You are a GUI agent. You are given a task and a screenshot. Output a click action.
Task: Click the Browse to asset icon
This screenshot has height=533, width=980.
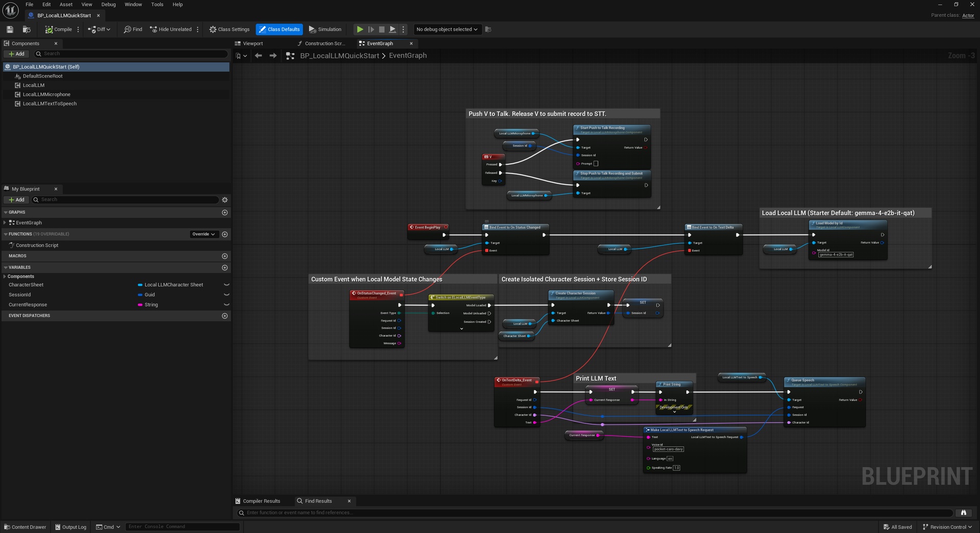click(27, 29)
